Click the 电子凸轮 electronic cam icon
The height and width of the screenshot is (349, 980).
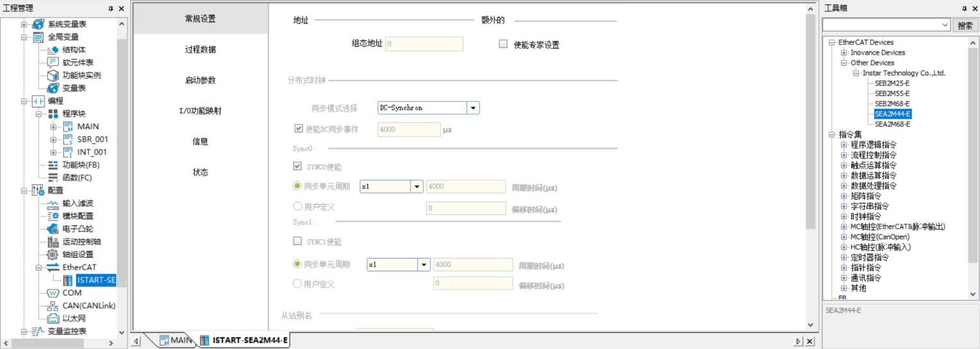click(53, 229)
